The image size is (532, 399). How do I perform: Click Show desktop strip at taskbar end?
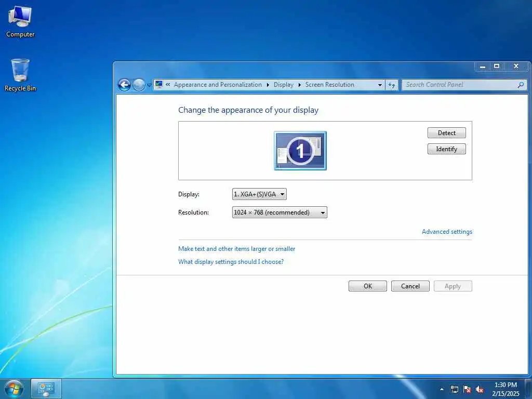528,389
